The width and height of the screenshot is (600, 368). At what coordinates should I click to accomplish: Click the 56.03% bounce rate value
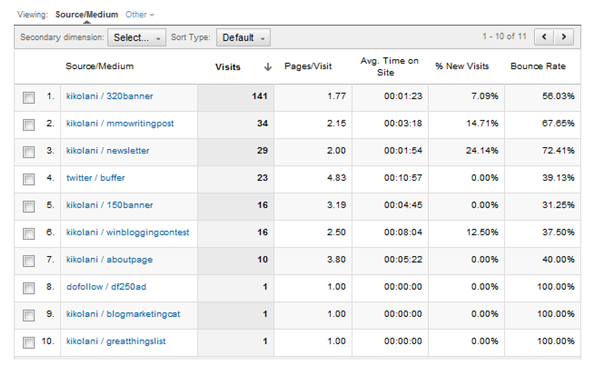tap(558, 96)
